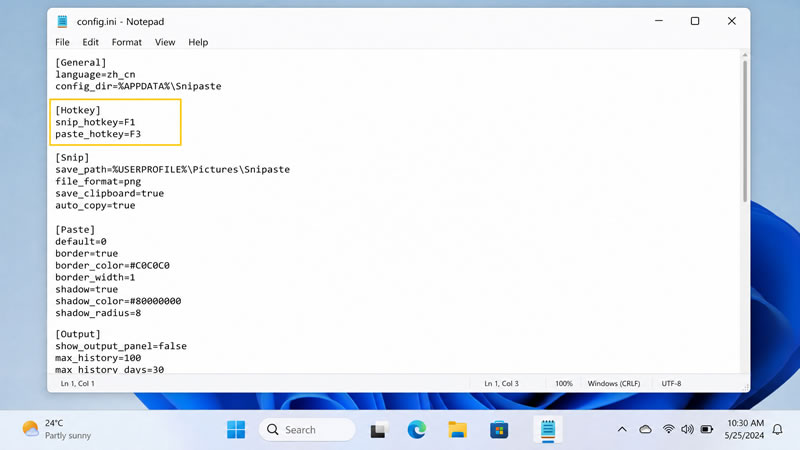Open the Format menu
Screen dimensions: 800x450
pyautogui.click(x=127, y=42)
